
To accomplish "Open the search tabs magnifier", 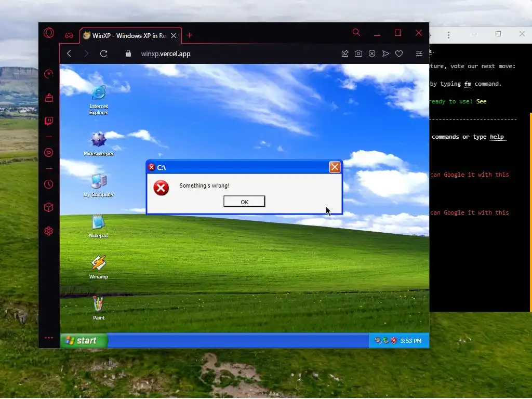I will coord(356,32).
